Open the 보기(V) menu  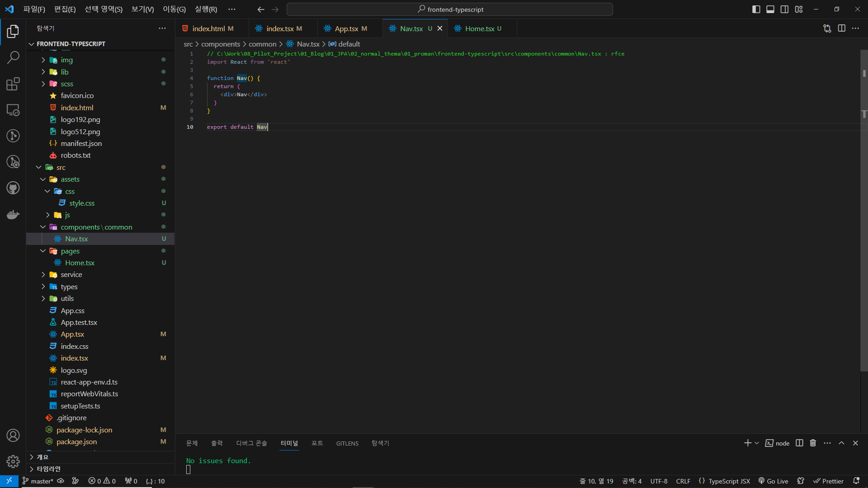[142, 9]
